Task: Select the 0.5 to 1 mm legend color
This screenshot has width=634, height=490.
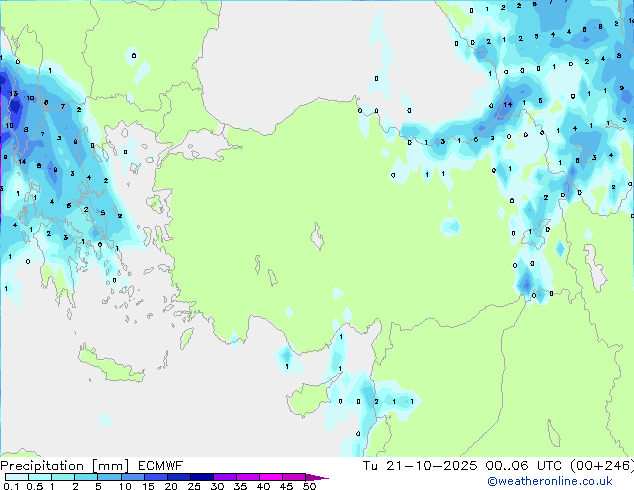Action: [40, 477]
